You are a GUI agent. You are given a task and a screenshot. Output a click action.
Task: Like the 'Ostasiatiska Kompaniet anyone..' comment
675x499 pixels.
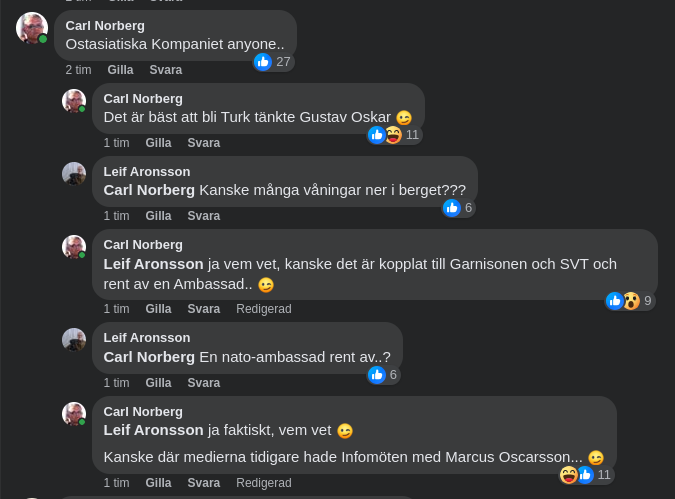[120, 70]
